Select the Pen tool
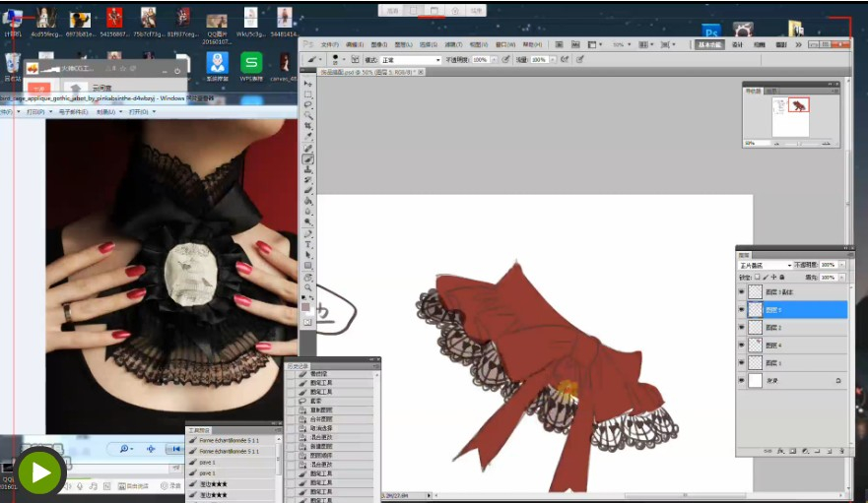868x503 pixels. (307, 234)
